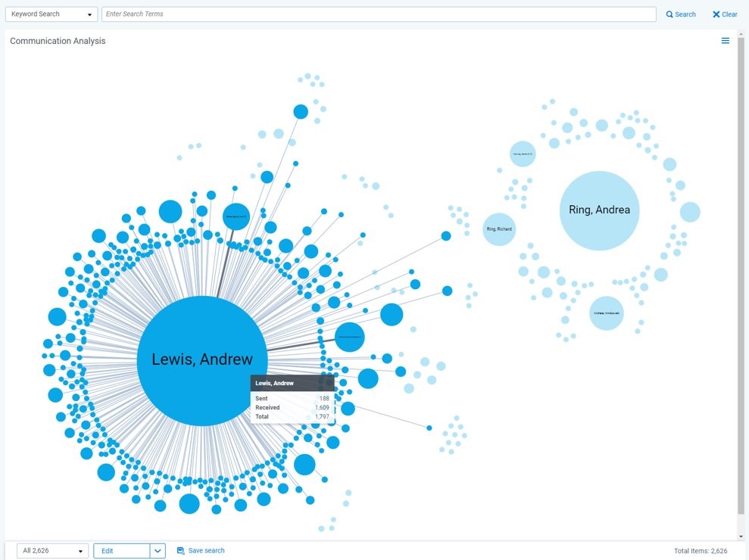Click the vertical scrollbar down arrow
749x560 pixels.
(x=741, y=535)
